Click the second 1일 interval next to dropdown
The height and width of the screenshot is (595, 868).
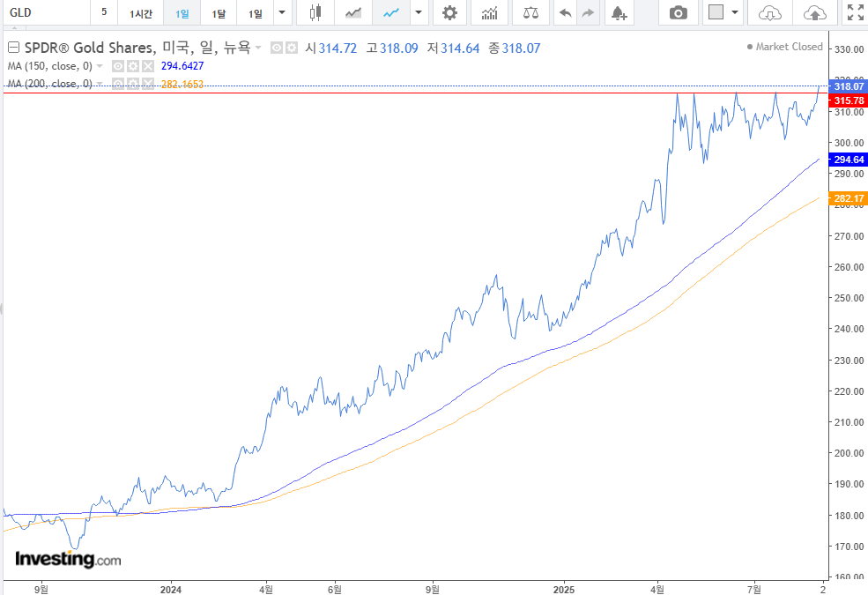[x=256, y=12]
